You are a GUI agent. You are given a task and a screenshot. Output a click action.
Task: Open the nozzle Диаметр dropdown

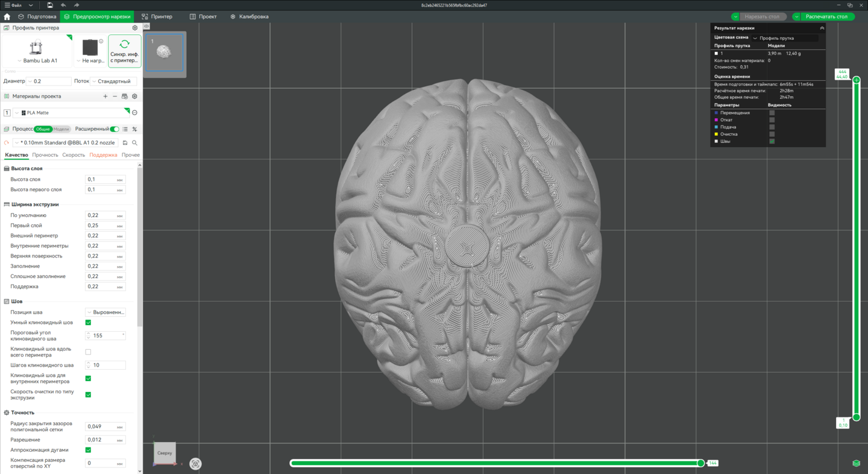pyautogui.click(x=48, y=81)
